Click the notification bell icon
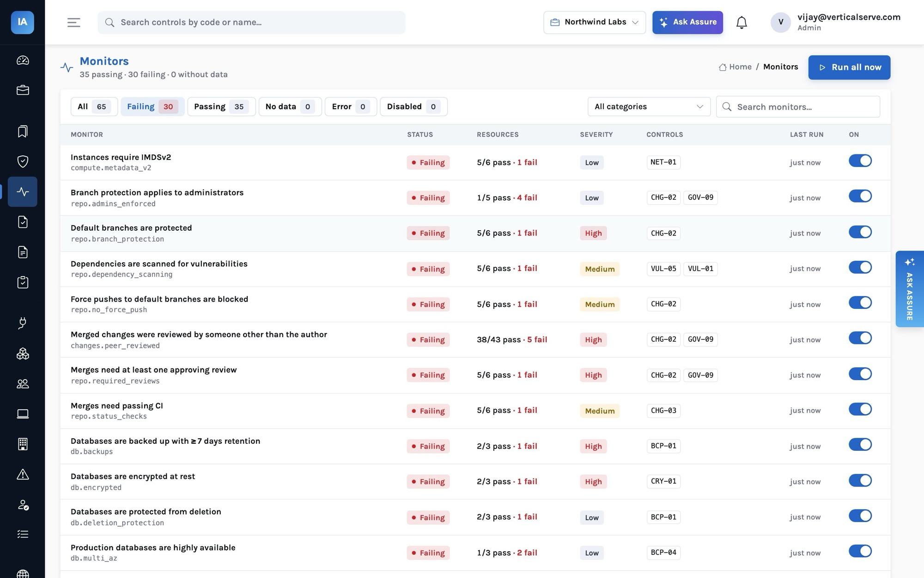This screenshot has height=578, width=924. tap(742, 22)
